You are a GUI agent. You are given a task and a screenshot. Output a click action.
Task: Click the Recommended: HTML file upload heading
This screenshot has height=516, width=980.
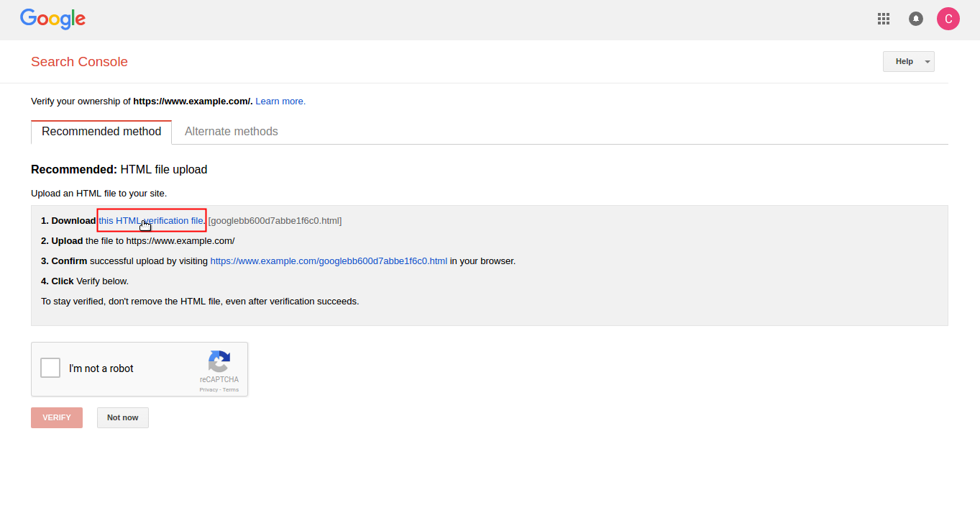119,170
